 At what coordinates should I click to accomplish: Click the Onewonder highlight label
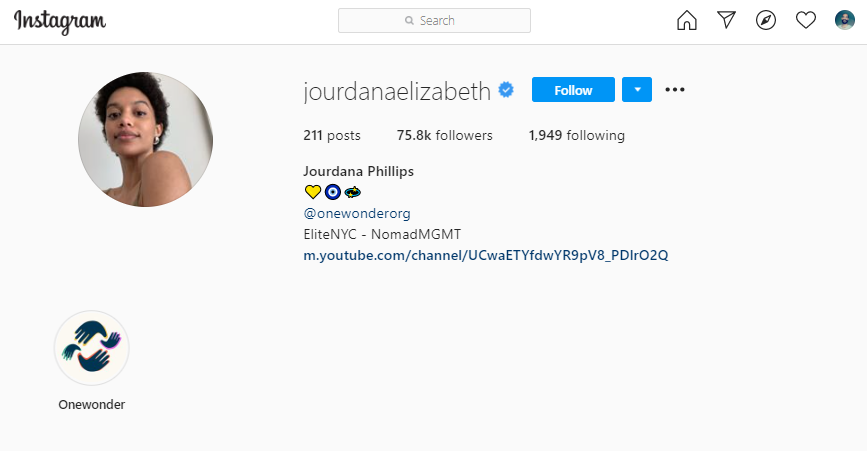(x=92, y=405)
